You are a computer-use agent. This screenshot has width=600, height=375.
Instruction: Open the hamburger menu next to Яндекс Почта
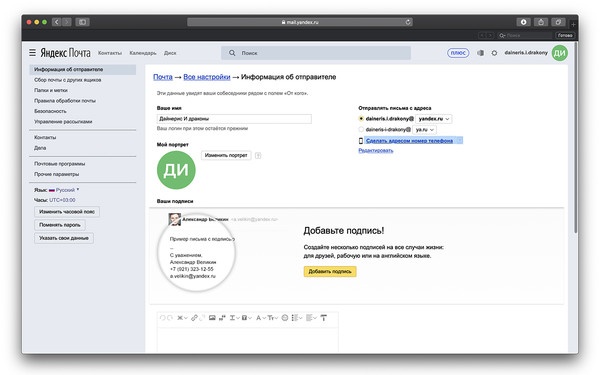(x=33, y=53)
